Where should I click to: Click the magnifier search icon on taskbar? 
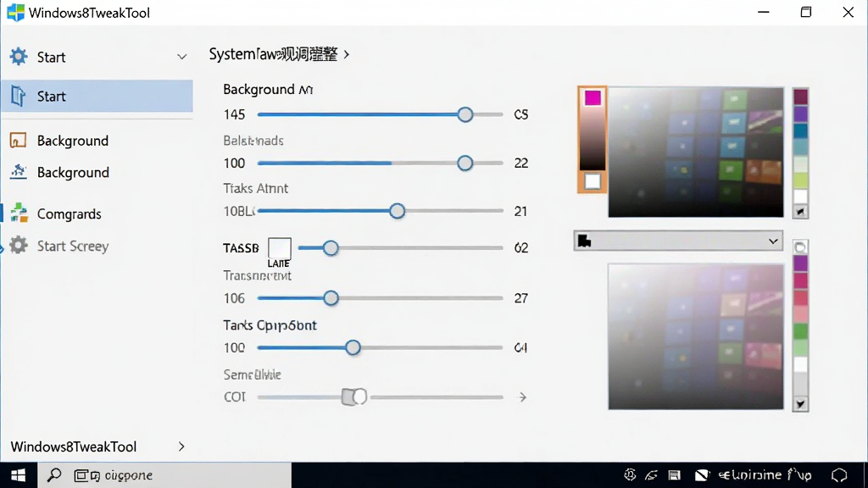click(x=54, y=474)
